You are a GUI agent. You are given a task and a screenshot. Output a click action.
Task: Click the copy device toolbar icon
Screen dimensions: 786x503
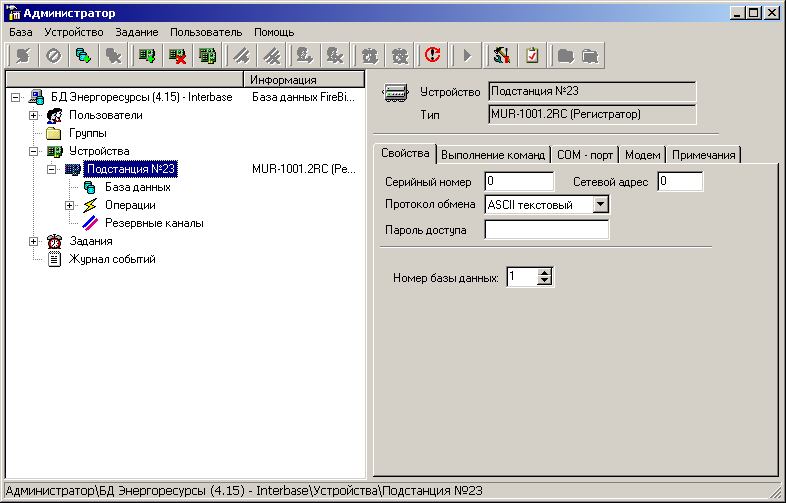tap(207, 55)
